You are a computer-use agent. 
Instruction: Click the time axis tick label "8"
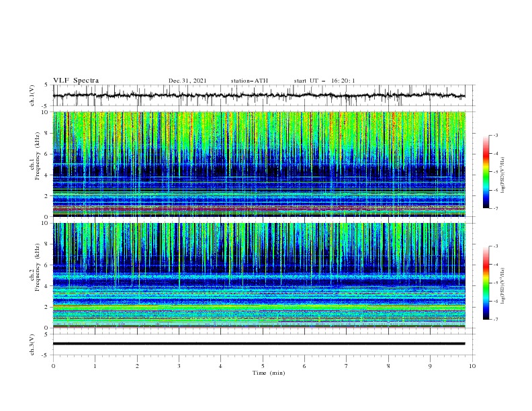click(x=388, y=366)
